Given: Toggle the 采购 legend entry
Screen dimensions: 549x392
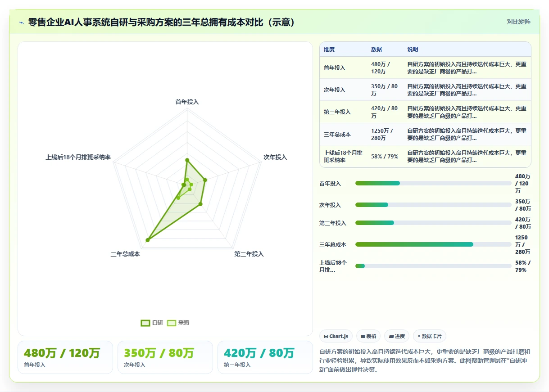Looking at the screenshot, I should (x=178, y=323).
